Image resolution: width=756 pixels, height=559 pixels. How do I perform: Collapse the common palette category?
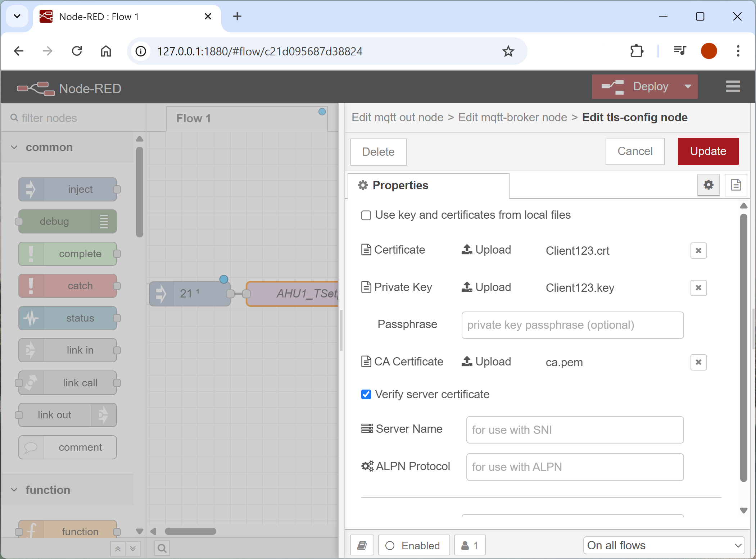pyautogui.click(x=14, y=147)
